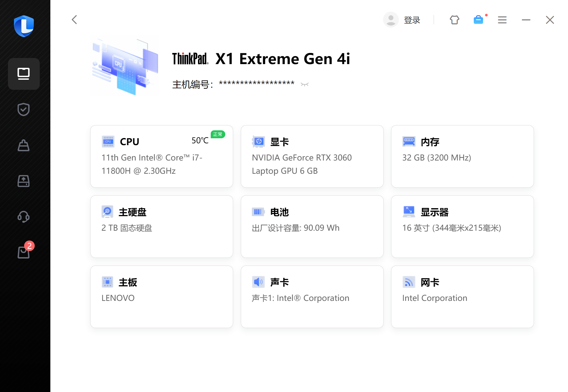Click the 32 GB (3200 MHz) text

pos(437,158)
